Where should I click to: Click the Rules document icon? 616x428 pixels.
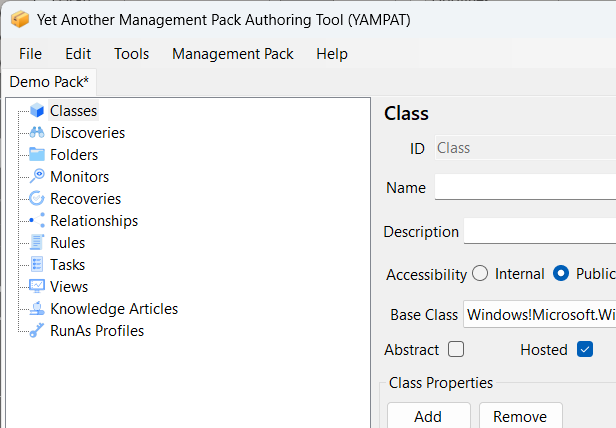click(37, 243)
